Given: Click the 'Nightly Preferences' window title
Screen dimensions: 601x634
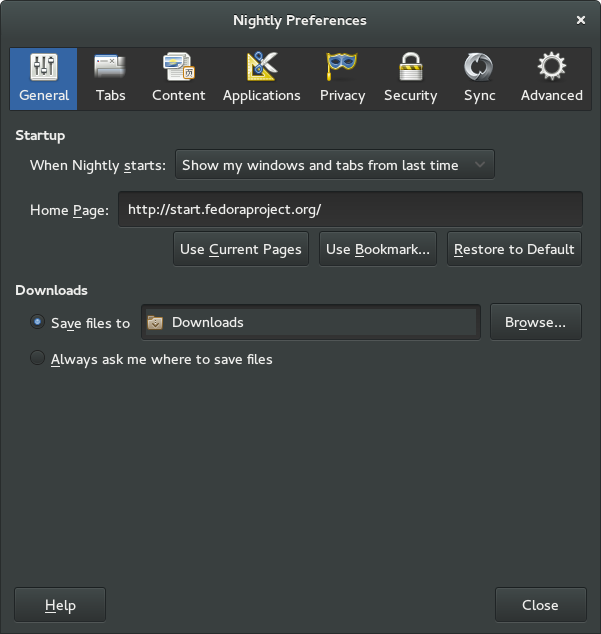Looking at the screenshot, I should coord(300,20).
